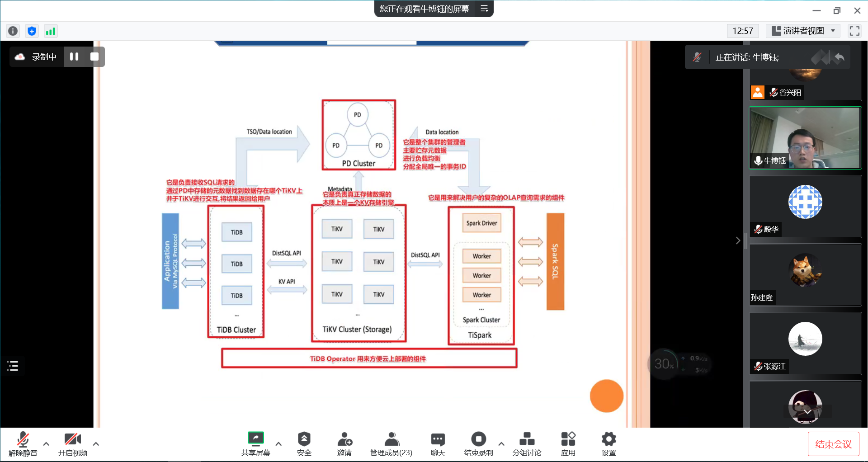Screen dimensions: 868x462
Task: Expand audio options arrow next to 解除静音
Action: (46, 444)
